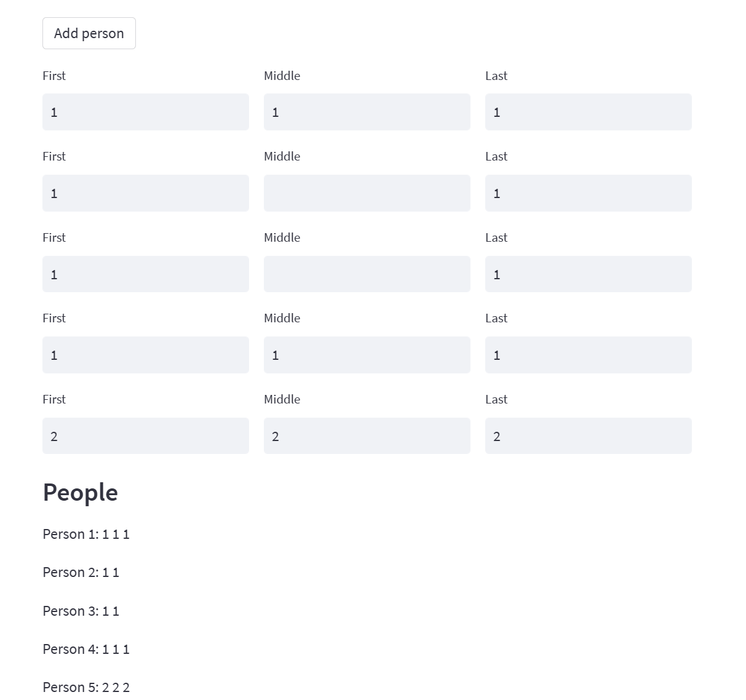Viewport: 746px width, 700px height.
Task: Click the First field in the fourth row
Action: pyautogui.click(x=146, y=355)
